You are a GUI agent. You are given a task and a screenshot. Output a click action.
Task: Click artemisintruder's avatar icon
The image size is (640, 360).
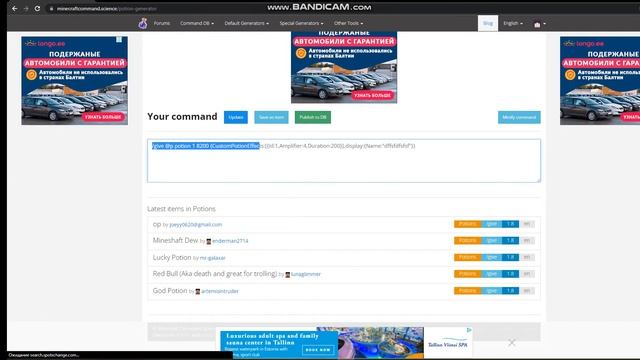coord(198,291)
